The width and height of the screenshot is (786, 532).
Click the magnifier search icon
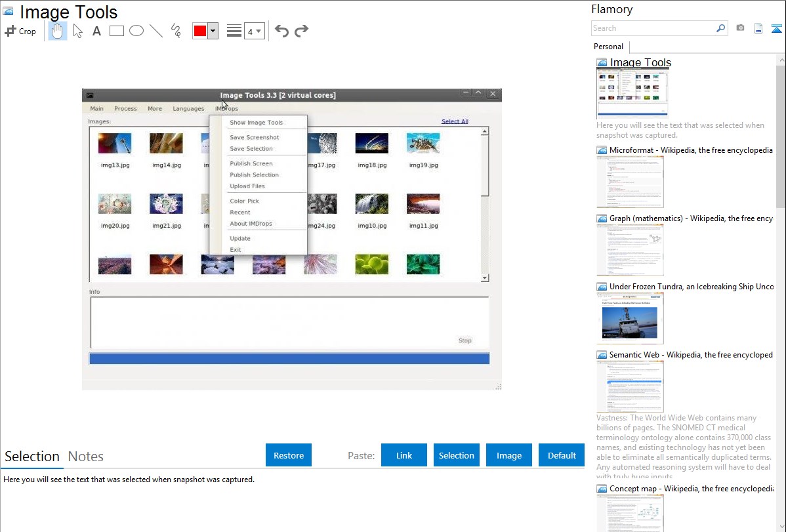click(x=721, y=28)
